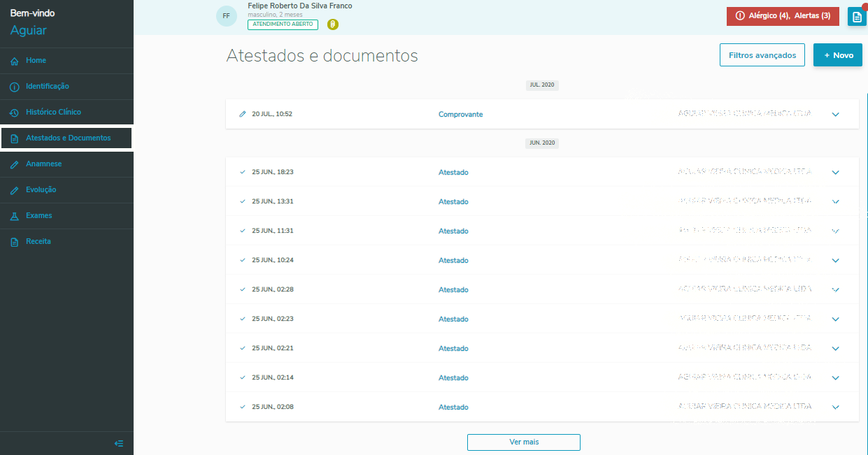Expand details of the 25 JUN 13:31 Atestado
Viewport: 868px width, 455px height.
click(835, 201)
